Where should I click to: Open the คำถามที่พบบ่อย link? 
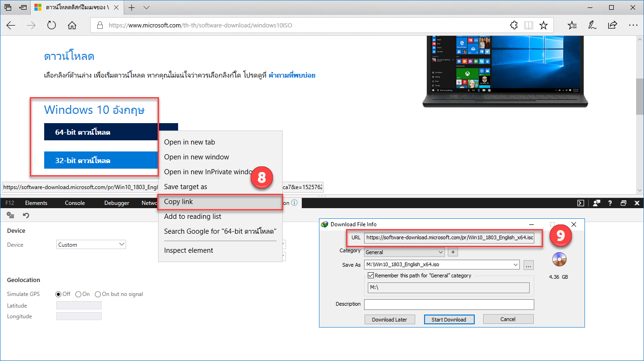(x=292, y=75)
